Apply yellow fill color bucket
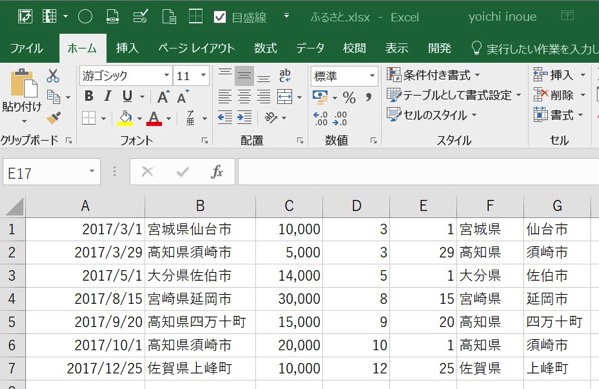The width and height of the screenshot is (599, 389). point(125,118)
